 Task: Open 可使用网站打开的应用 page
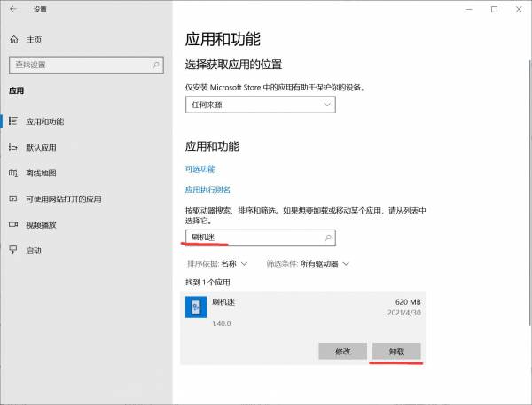[x=87, y=199]
